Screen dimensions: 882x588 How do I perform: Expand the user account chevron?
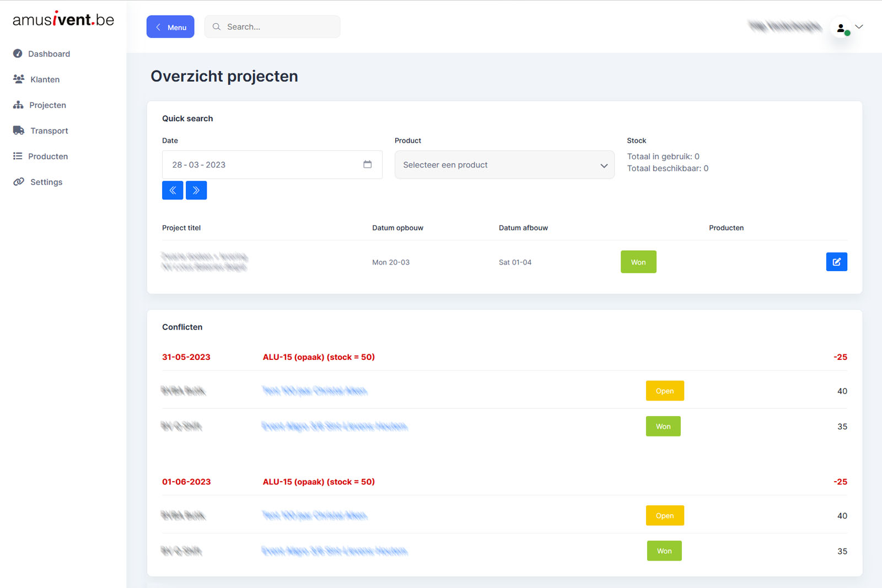pyautogui.click(x=859, y=26)
